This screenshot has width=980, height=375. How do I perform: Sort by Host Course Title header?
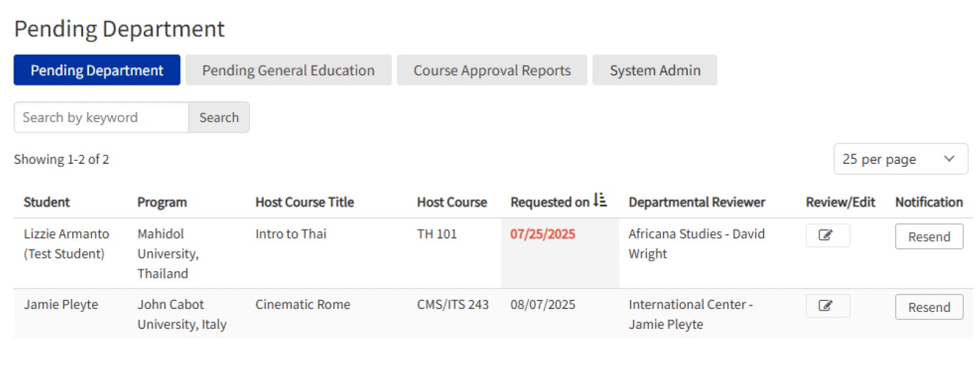[x=304, y=202]
